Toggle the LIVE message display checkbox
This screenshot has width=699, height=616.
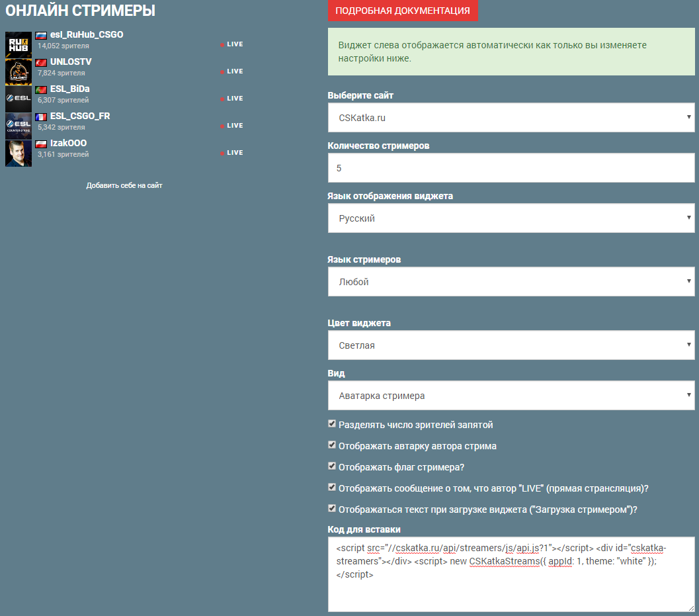point(332,487)
